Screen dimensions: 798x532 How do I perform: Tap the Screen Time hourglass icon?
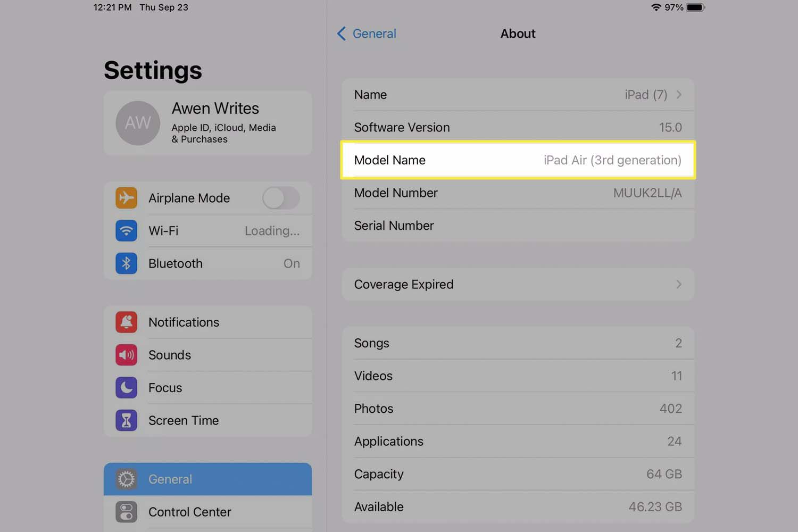point(126,420)
